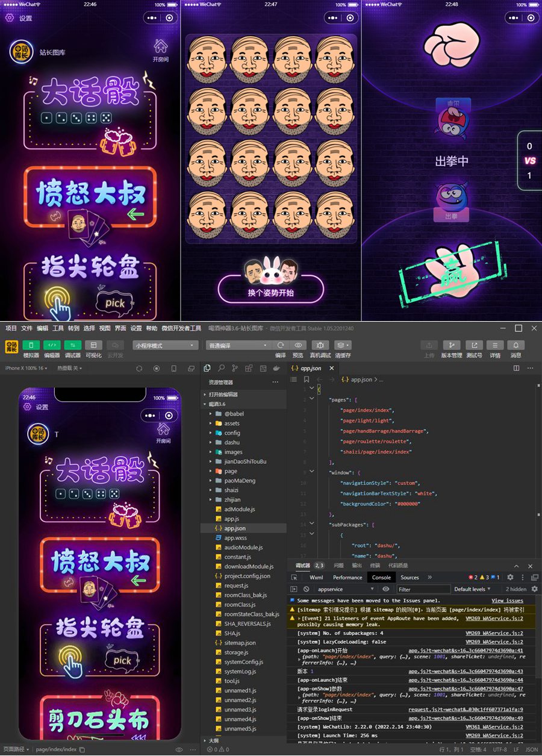This screenshot has width=542, height=756.
Task: Switch to the Sources tab
Action: click(x=410, y=577)
